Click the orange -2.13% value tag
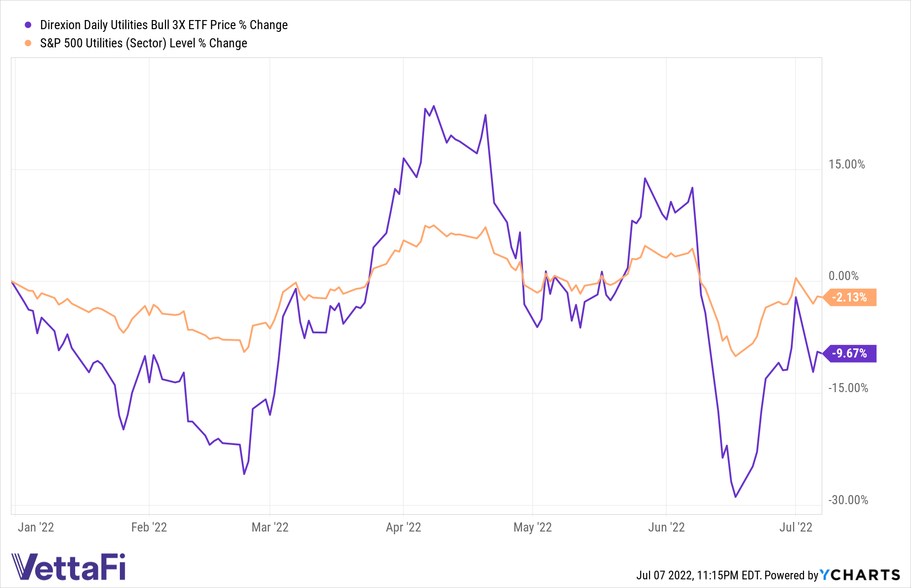 pyautogui.click(x=851, y=297)
